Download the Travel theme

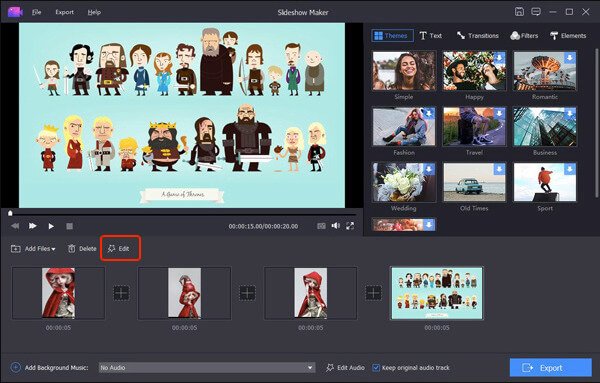coord(499,113)
